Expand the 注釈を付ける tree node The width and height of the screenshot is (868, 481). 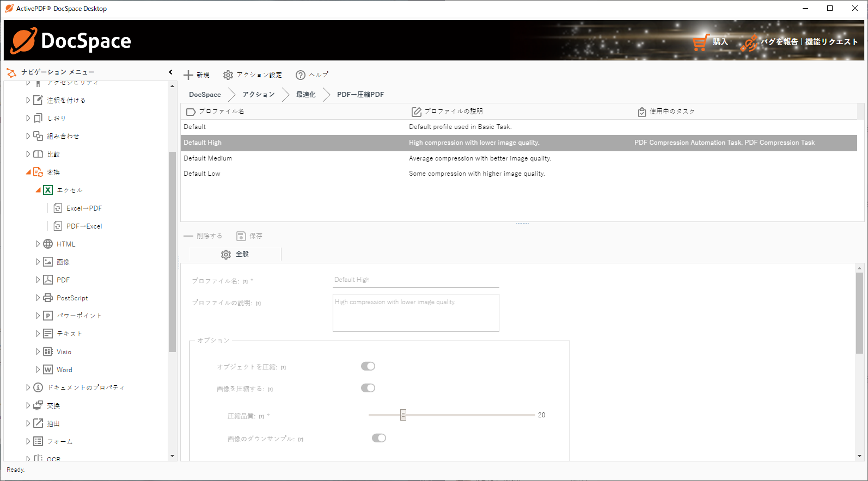tap(28, 100)
